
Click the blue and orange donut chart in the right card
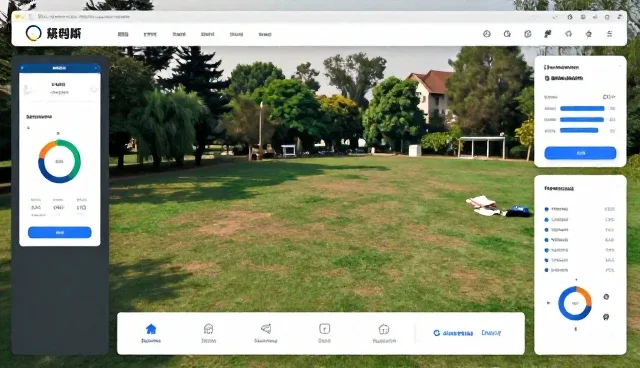[x=575, y=303]
